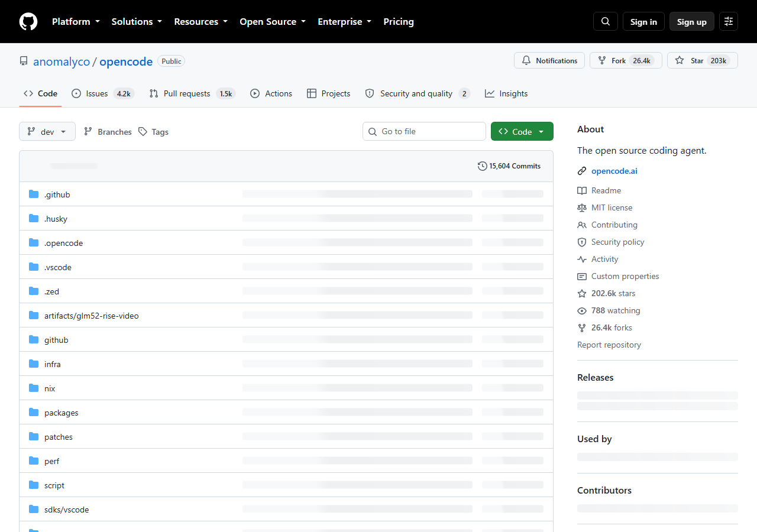The image size is (757, 532).
Task: Open the Pricing page
Action: pos(399,21)
